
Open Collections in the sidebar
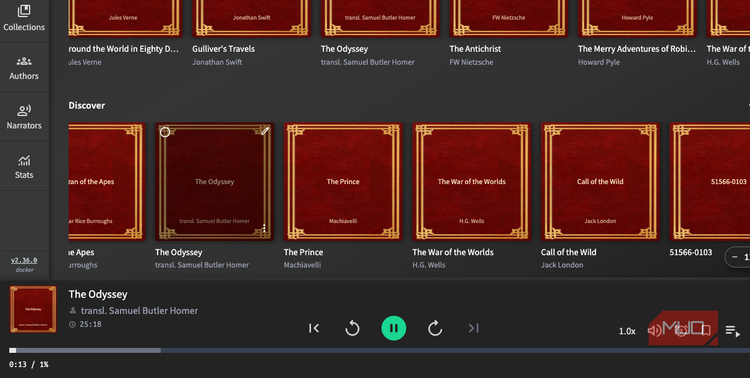[24, 18]
